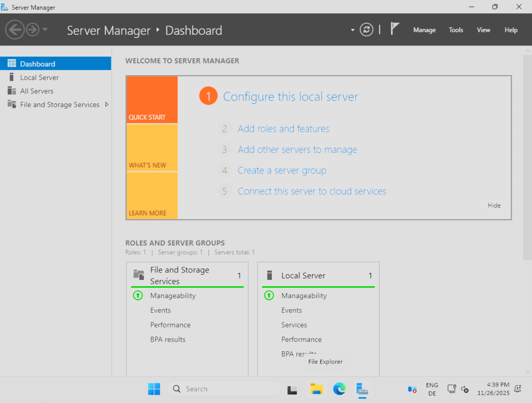532x403 pixels.
Task: Click Connect this server to cloud services
Action: coord(312,191)
